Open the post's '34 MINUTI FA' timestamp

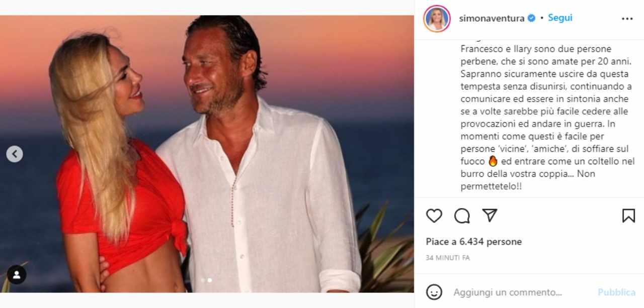point(447,258)
